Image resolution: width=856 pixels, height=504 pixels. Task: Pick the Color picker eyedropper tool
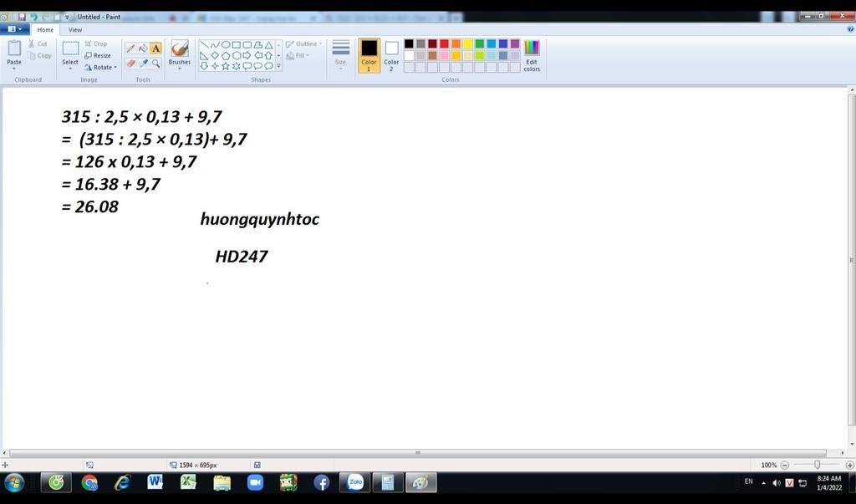pos(143,63)
